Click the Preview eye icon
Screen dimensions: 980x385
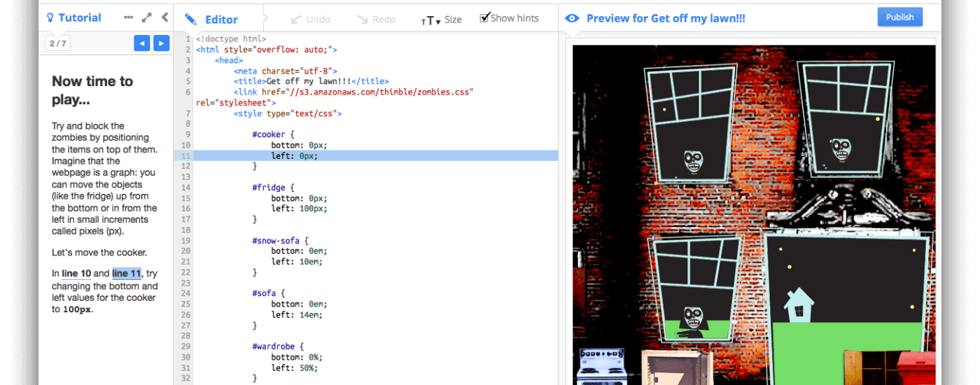[572, 18]
